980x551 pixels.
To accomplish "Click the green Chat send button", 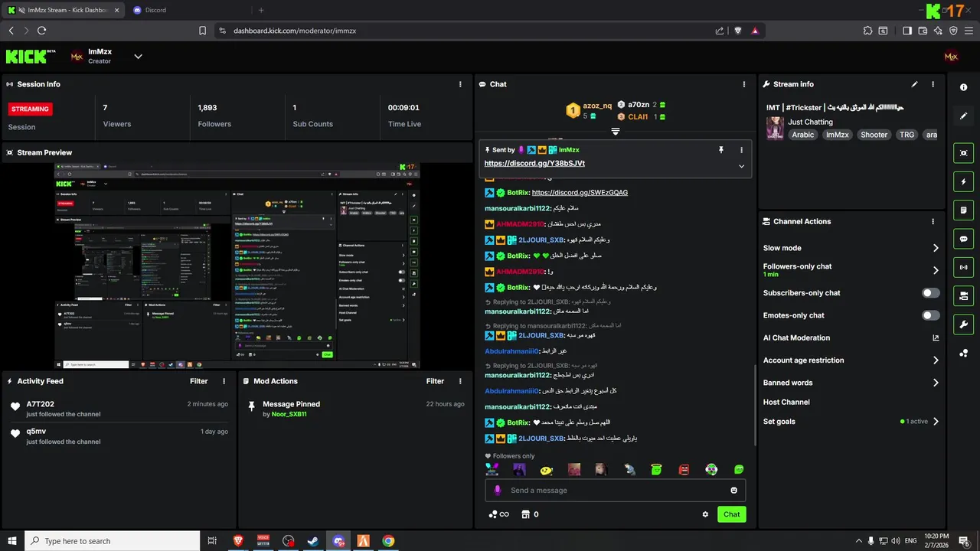I will click(x=732, y=514).
